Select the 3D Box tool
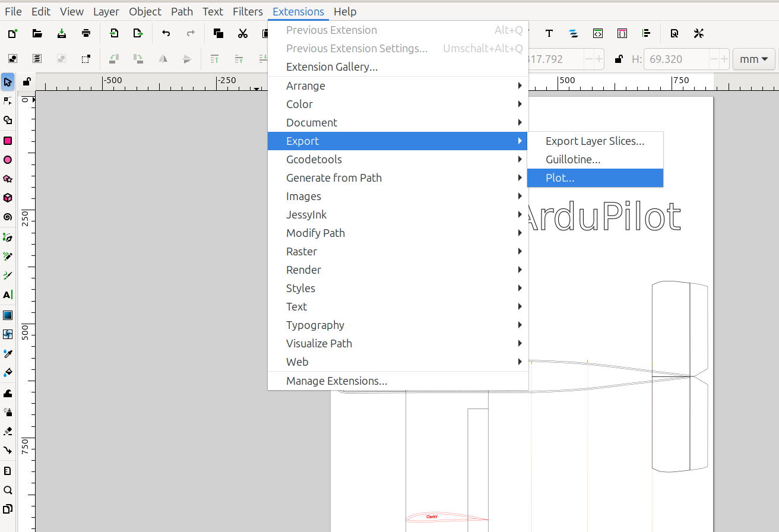Viewport: 779px width, 532px height. coord(8,198)
